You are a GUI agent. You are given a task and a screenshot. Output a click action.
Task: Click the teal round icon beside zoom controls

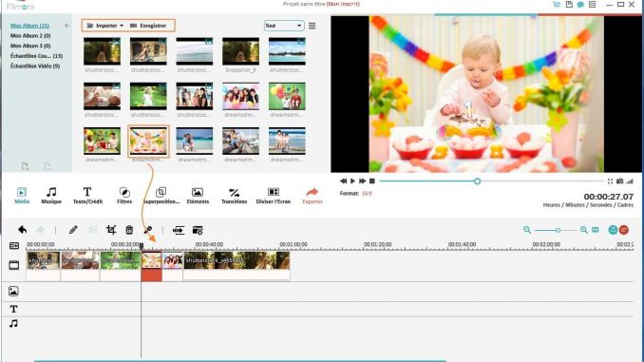(613, 230)
